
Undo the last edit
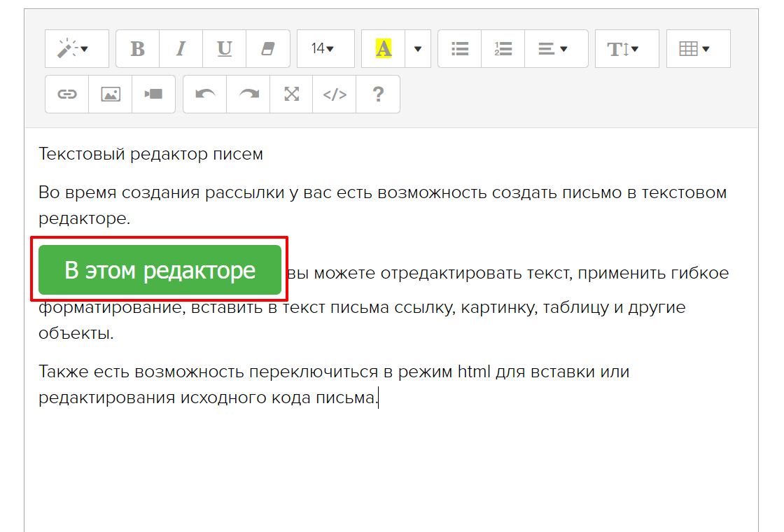[205, 94]
